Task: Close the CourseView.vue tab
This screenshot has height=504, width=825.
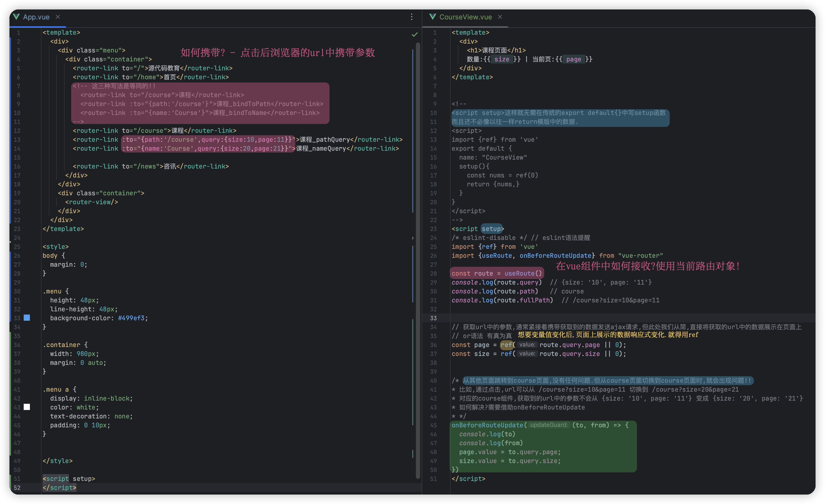Action: coord(500,17)
